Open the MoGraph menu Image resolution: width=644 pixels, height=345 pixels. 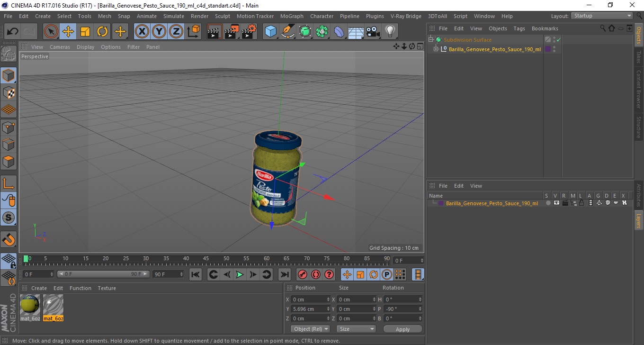tap(292, 16)
